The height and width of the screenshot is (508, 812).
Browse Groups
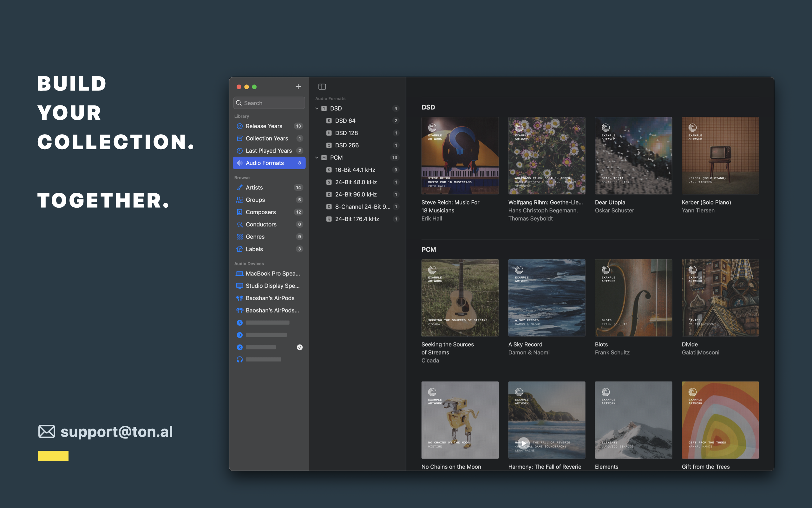point(269,200)
